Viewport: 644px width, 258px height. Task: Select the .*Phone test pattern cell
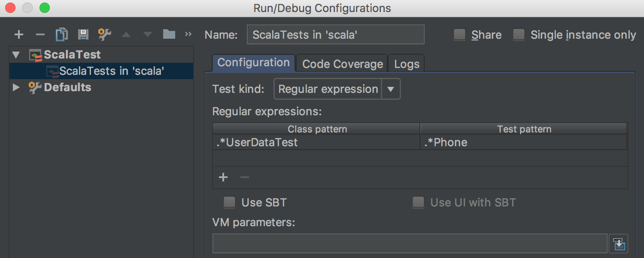pyautogui.click(x=523, y=142)
